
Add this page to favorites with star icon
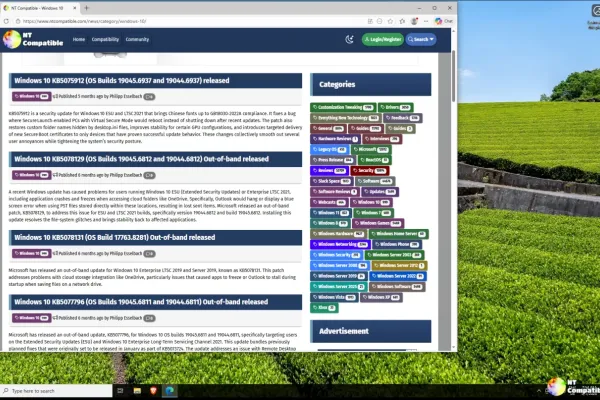click(390, 21)
